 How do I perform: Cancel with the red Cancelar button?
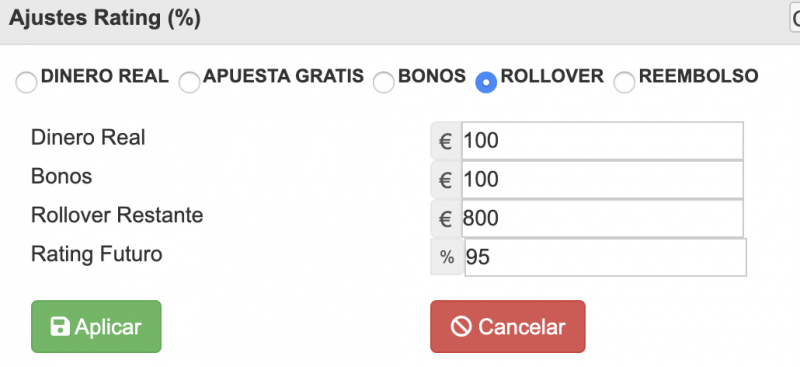tap(508, 327)
